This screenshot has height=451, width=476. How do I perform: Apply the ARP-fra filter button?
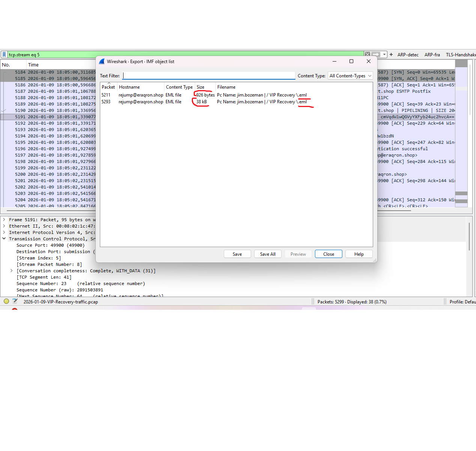[x=432, y=54]
